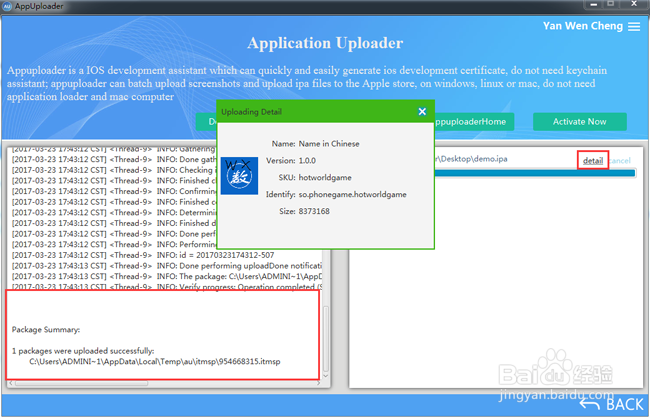Click the app icon thumbnail in Uploading Detail
The width and height of the screenshot is (650, 418).
[x=239, y=176]
